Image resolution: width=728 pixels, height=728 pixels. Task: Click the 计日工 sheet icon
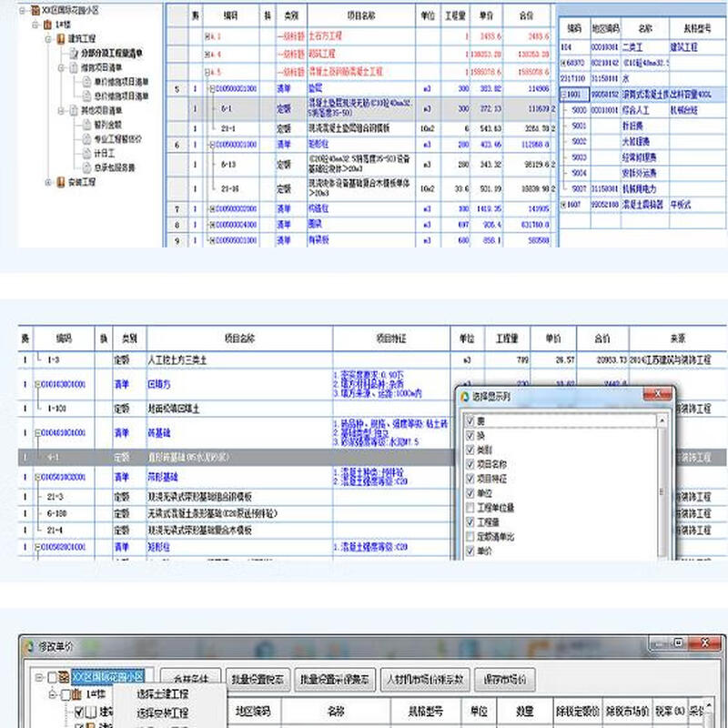[86, 153]
